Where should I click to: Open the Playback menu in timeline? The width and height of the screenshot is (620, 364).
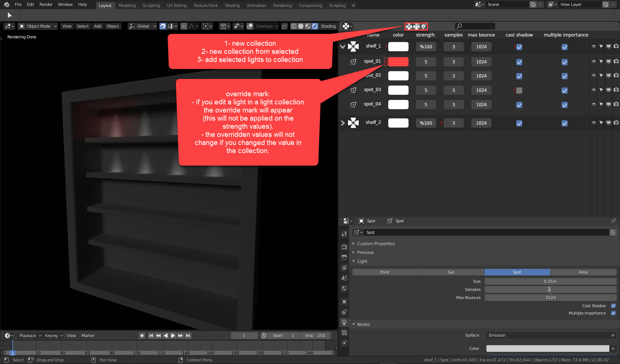coord(30,336)
